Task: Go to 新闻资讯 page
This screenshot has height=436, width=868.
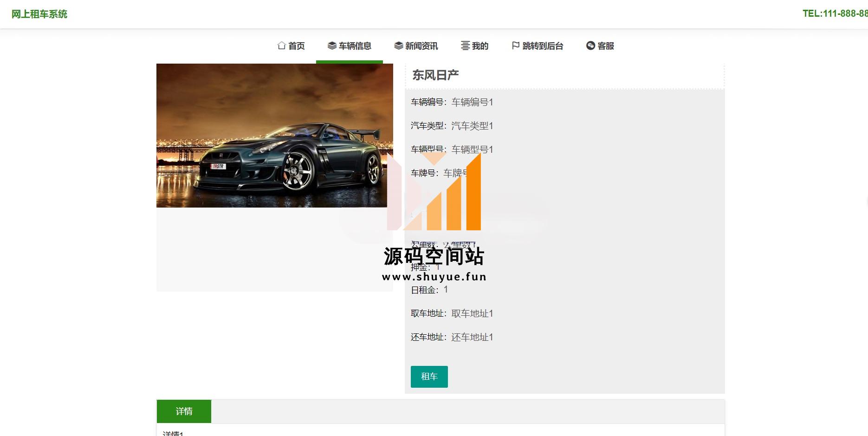Action: click(416, 46)
